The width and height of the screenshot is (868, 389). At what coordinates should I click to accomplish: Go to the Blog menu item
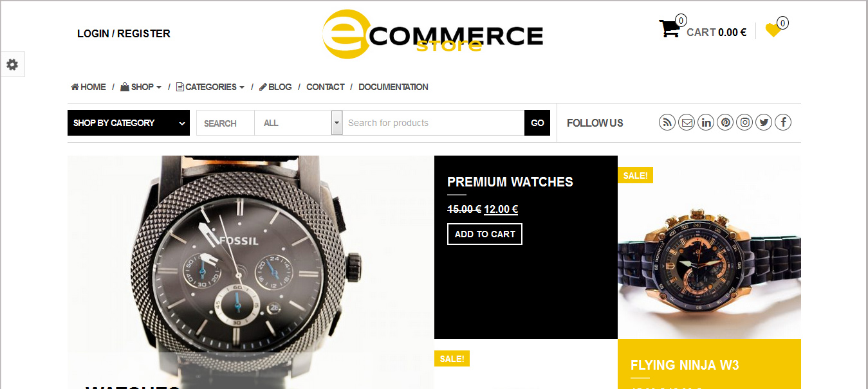(275, 87)
